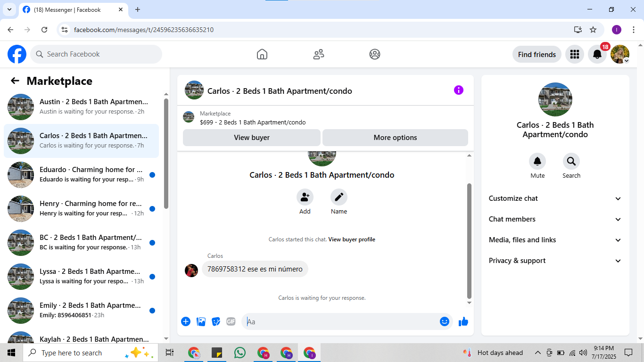Screen dimensions: 644x362
Task: Click the Windows taskbar search box
Action: coord(90,353)
